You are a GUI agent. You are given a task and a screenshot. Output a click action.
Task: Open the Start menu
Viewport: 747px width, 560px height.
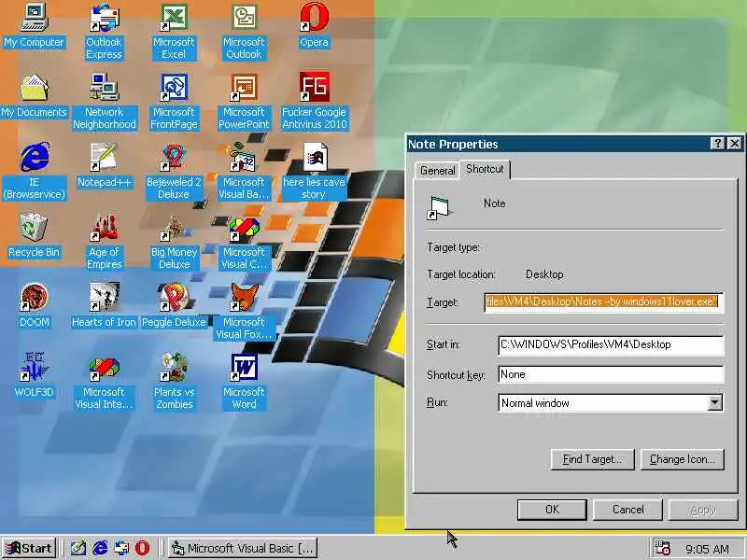[29, 548]
